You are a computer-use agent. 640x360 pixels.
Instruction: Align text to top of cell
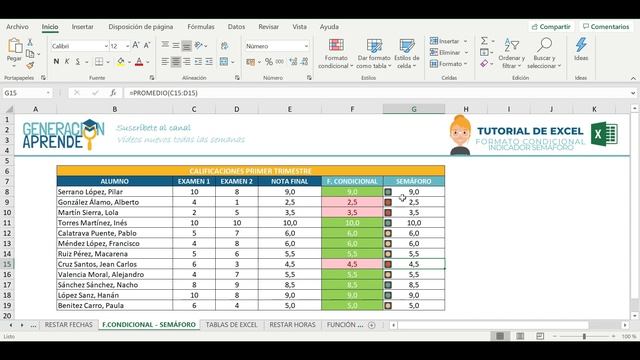click(165, 45)
